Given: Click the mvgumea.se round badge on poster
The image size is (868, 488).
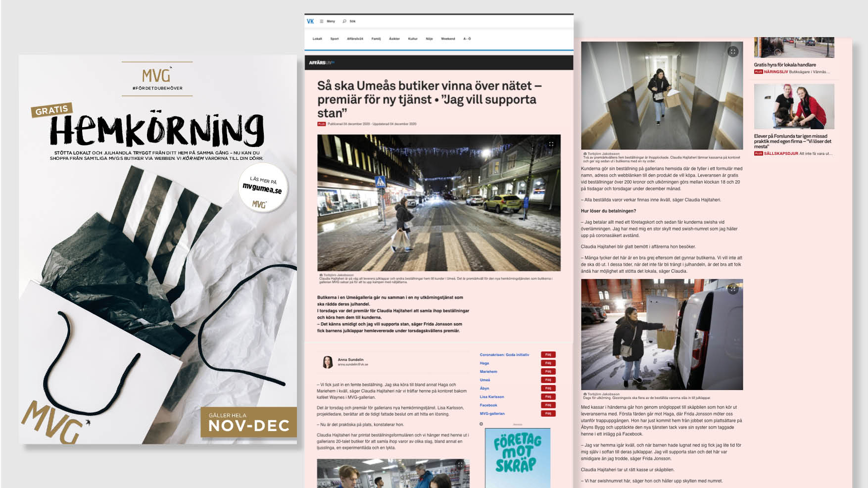Looking at the screenshot, I should pyautogui.click(x=263, y=188).
